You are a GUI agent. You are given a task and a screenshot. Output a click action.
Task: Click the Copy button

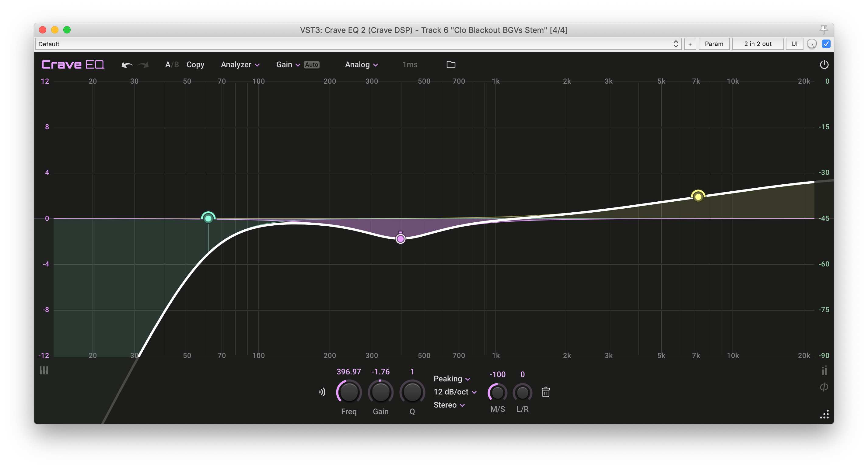click(195, 65)
